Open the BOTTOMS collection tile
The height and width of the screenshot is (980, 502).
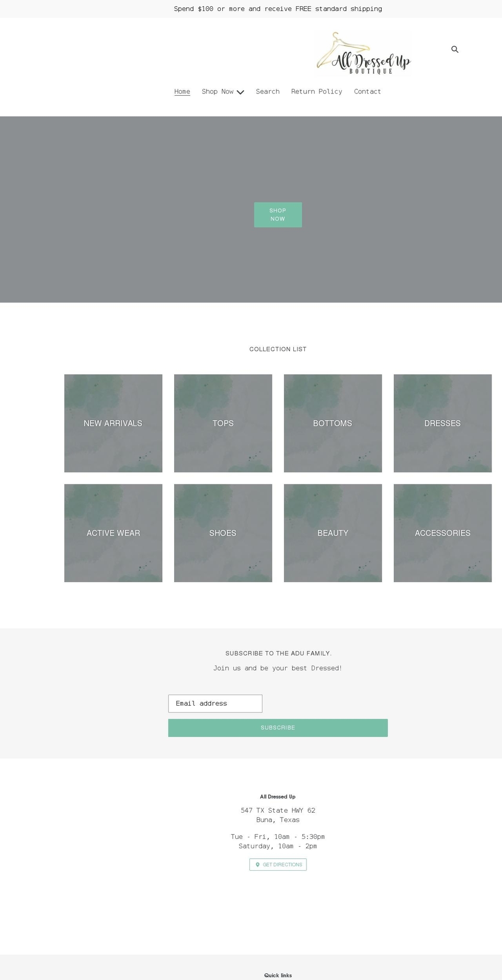(x=333, y=423)
